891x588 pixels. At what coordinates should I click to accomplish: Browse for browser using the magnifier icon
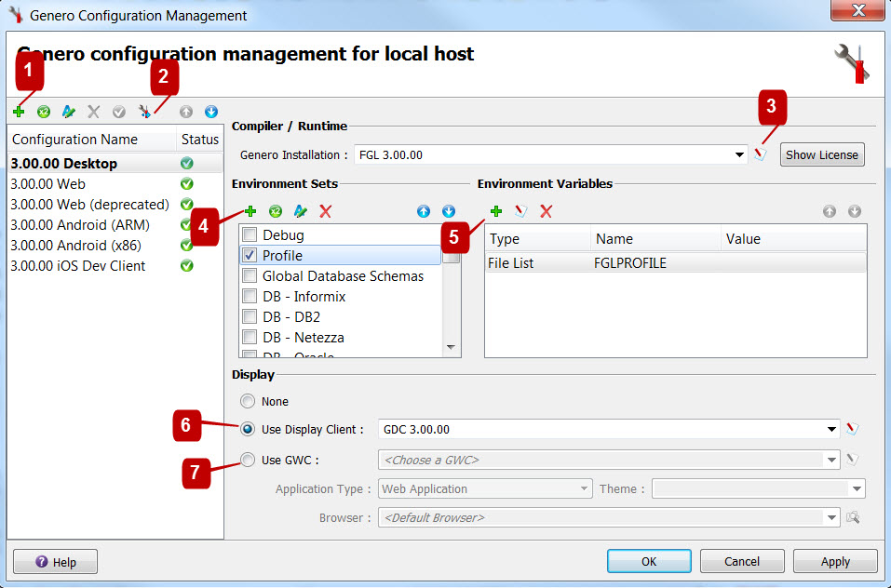853,517
